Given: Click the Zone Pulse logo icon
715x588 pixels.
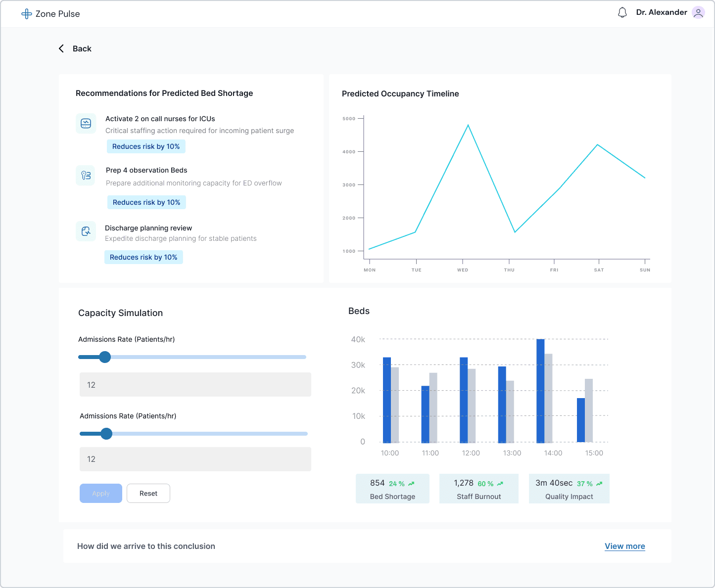Looking at the screenshot, I should (27, 14).
